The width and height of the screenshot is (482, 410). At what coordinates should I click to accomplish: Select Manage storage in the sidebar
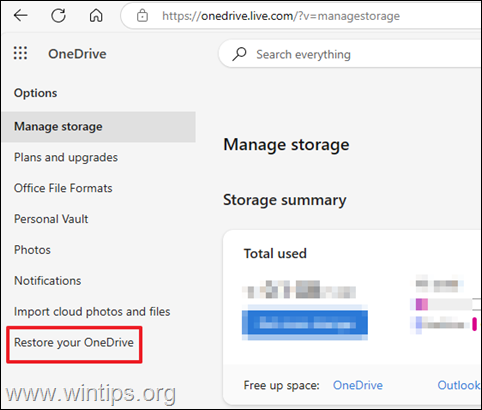(x=99, y=127)
